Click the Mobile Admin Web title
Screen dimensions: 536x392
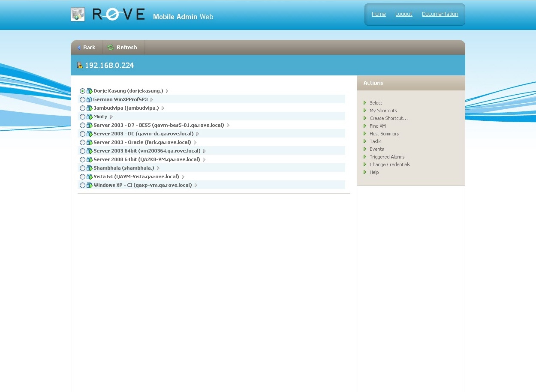pyautogui.click(x=183, y=17)
